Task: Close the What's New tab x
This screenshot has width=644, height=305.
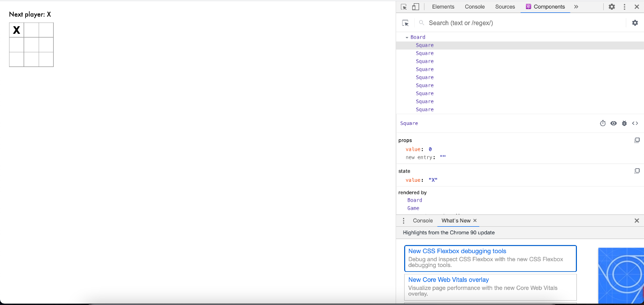Action: pyautogui.click(x=475, y=221)
